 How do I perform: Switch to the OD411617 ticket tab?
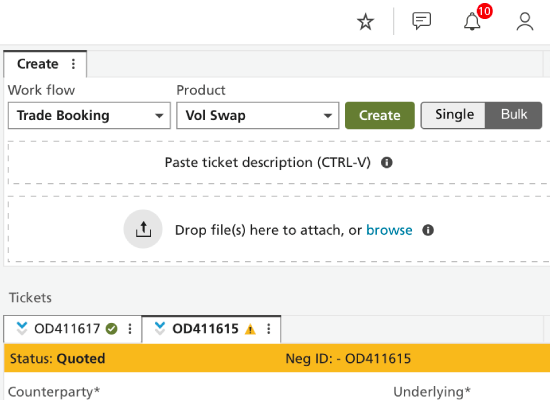[x=67, y=329]
